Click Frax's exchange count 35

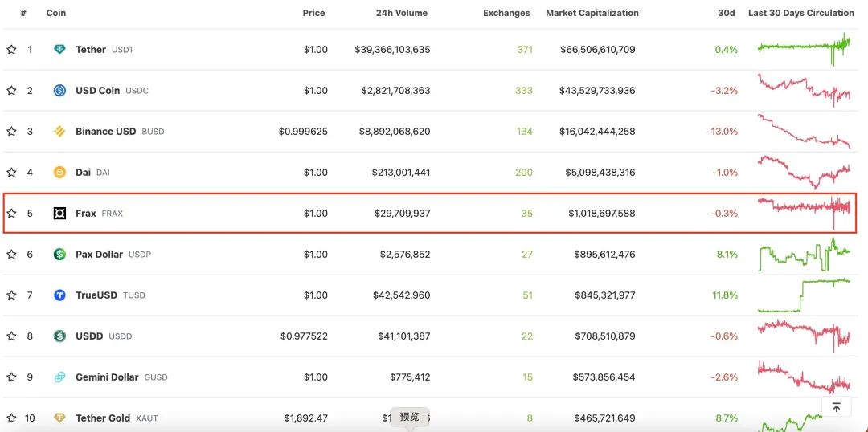(527, 214)
